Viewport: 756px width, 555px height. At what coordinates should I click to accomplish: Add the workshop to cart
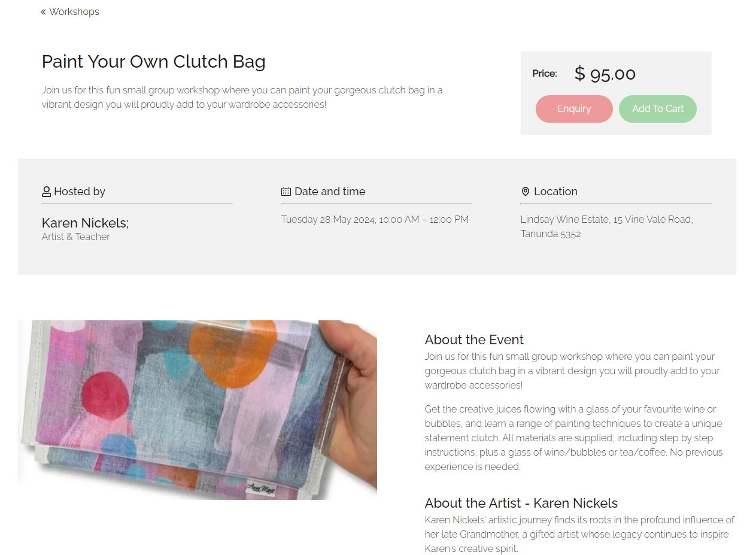click(658, 109)
